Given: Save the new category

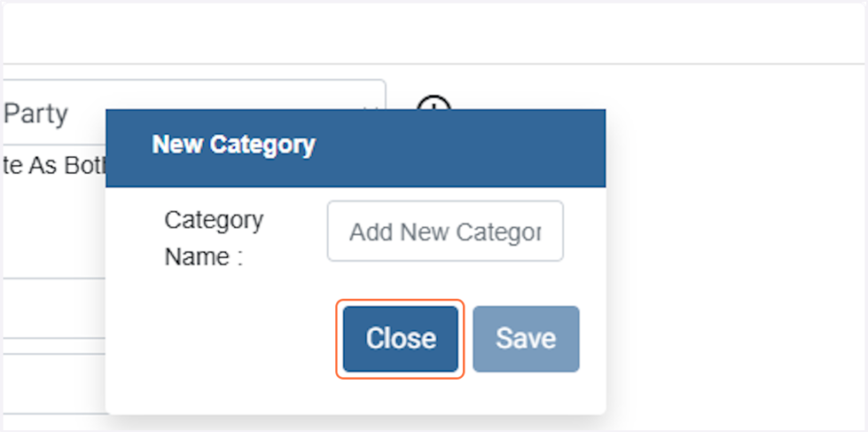Looking at the screenshot, I should 526,339.
